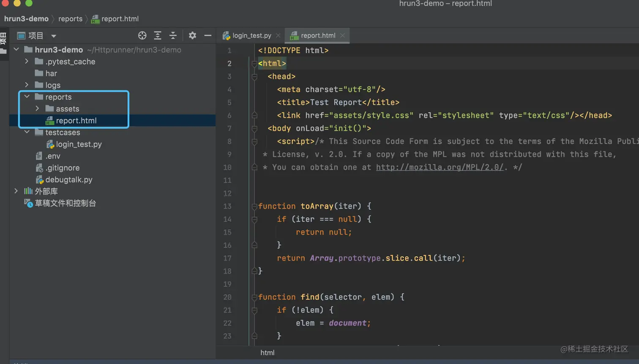Image resolution: width=639 pixels, height=364 pixels.
Task: Click the html breadcrumb in editor footer
Action: (x=267, y=353)
